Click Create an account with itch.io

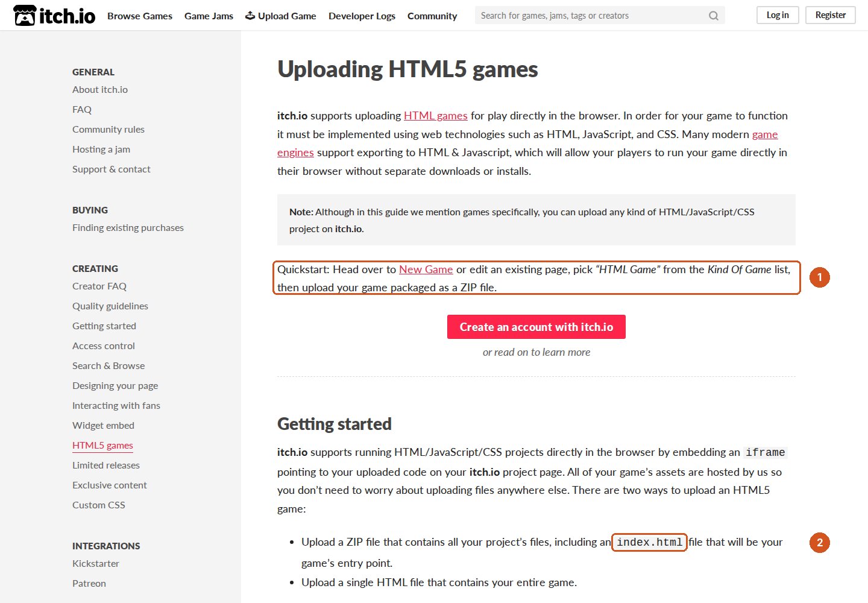(x=536, y=327)
